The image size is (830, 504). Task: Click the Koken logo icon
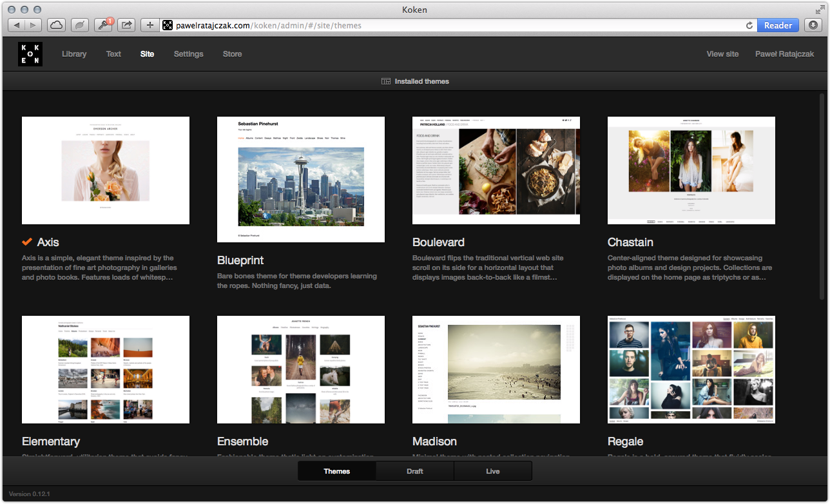point(30,54)
